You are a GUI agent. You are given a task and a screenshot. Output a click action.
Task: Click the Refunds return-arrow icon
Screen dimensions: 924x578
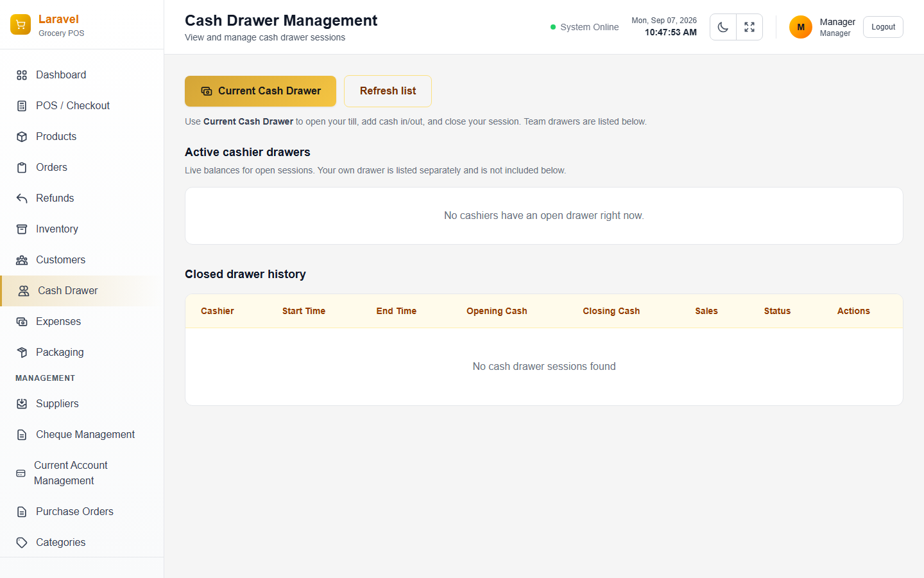pyautogui.click(x=22, y=198)
